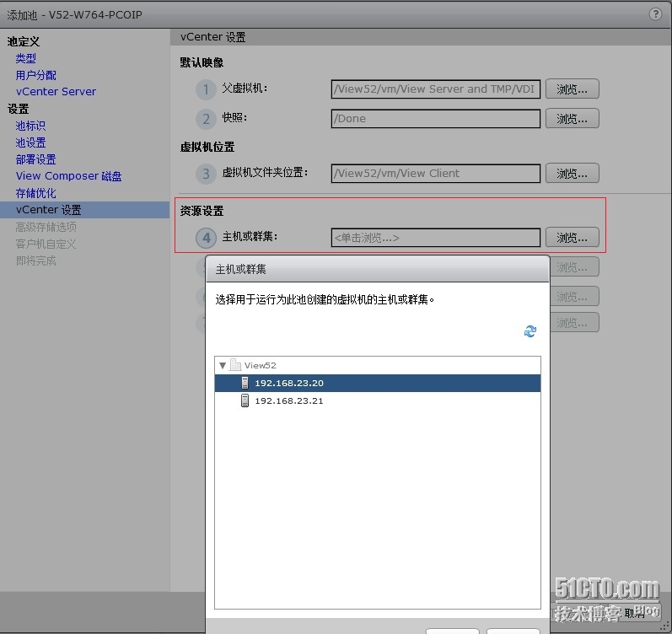Click the 主机或群集 dialog title
Viewport: 672px width, 634px height.
click(240, 269)
